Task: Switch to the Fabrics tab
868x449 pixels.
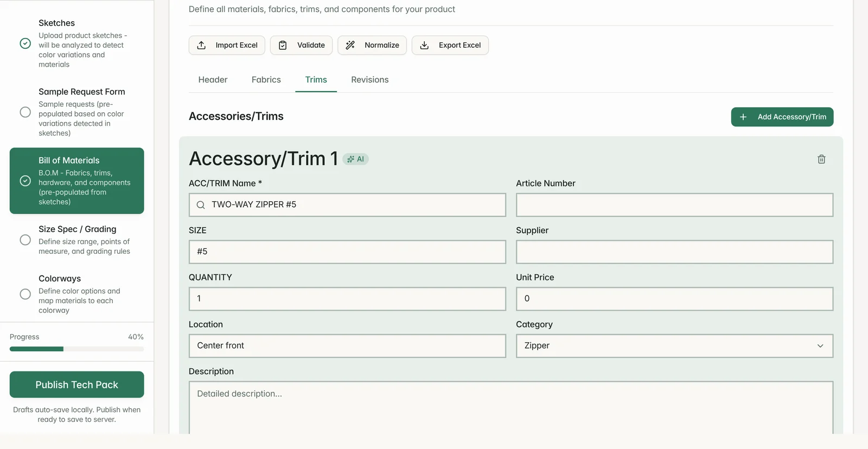Action: point(266,80)
